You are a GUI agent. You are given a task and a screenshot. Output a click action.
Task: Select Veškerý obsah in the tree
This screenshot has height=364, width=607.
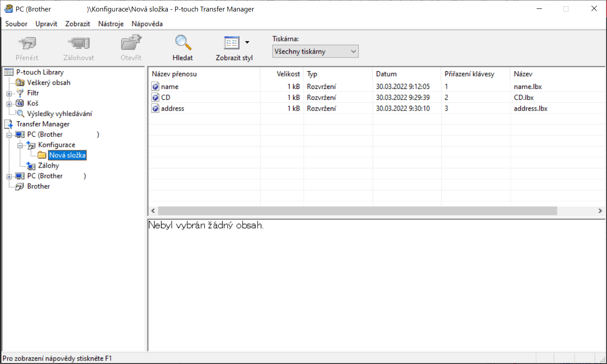pos(49,83)
